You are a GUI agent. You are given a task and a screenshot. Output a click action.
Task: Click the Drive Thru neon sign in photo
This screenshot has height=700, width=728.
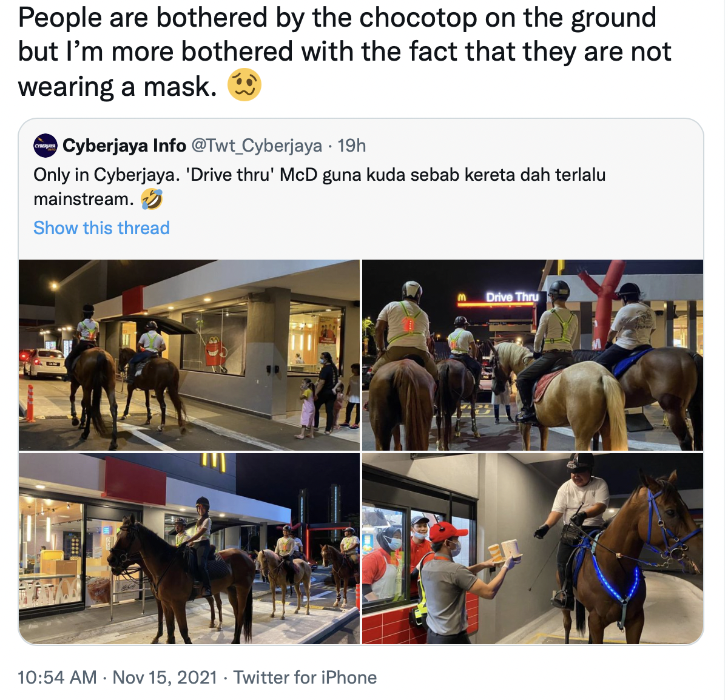pos(512,297)
